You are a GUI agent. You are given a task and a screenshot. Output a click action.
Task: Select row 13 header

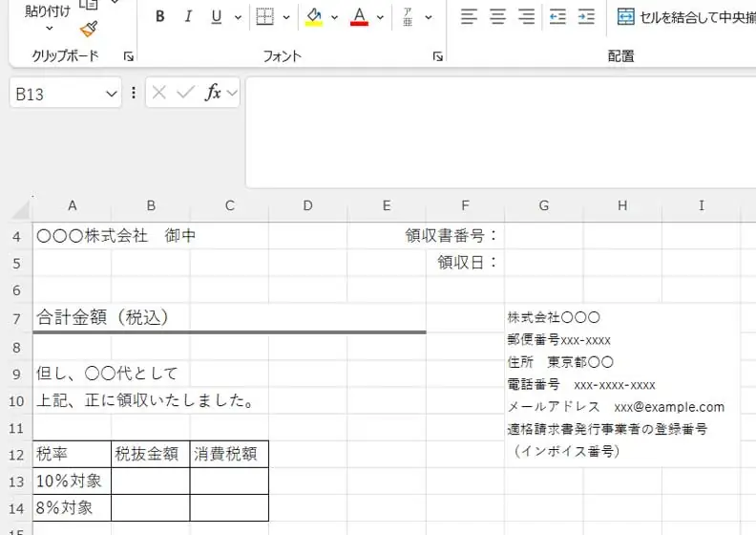[x=16, y=481]
